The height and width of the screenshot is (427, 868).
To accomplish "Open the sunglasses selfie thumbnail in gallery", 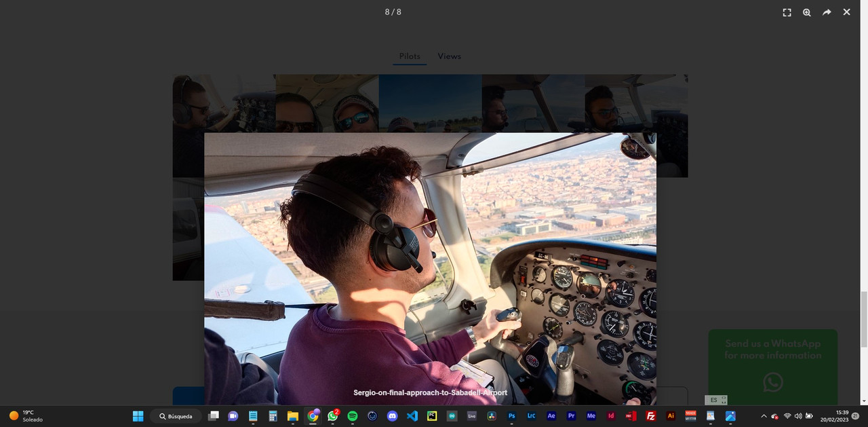I will click(x=327, y=103).
